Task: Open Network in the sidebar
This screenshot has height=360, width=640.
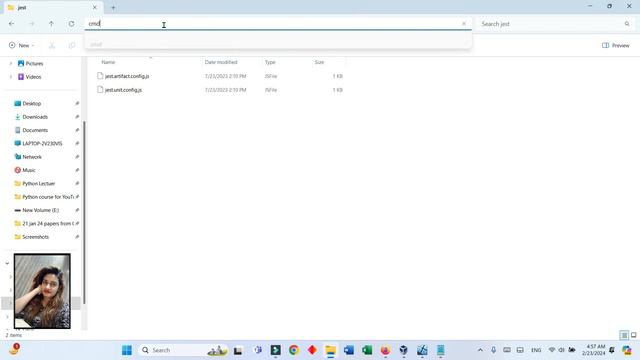Action: point(32,157)
